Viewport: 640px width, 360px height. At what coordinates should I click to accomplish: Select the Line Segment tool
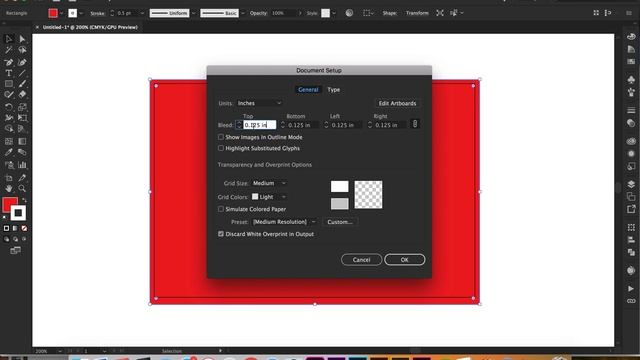[22, 73]
